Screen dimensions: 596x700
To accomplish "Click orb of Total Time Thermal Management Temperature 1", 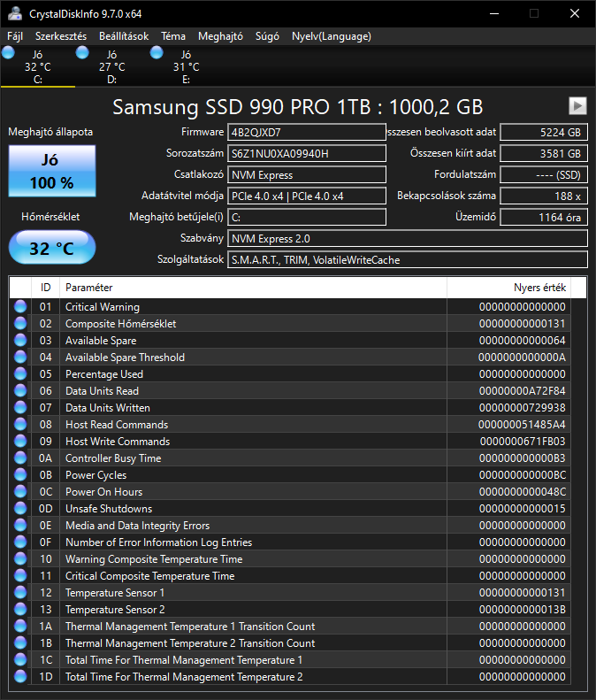I will pyautogui.click(x=20, y=660).
